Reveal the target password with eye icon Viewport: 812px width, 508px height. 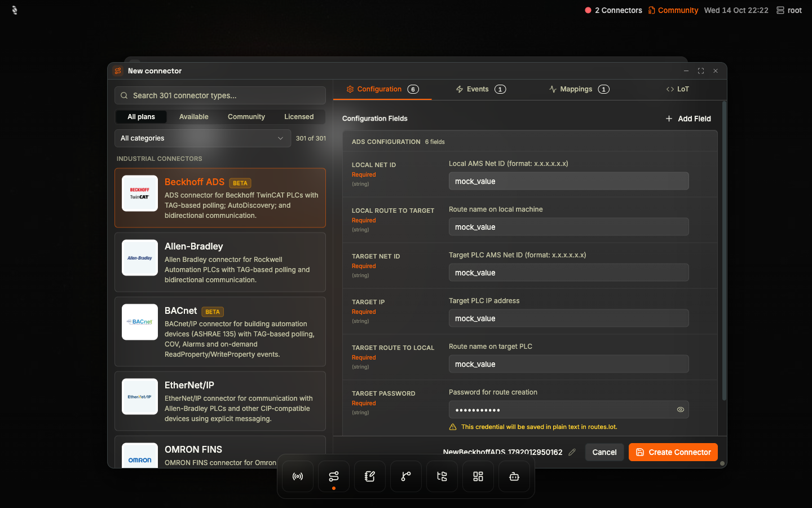[x=681, y=410]
